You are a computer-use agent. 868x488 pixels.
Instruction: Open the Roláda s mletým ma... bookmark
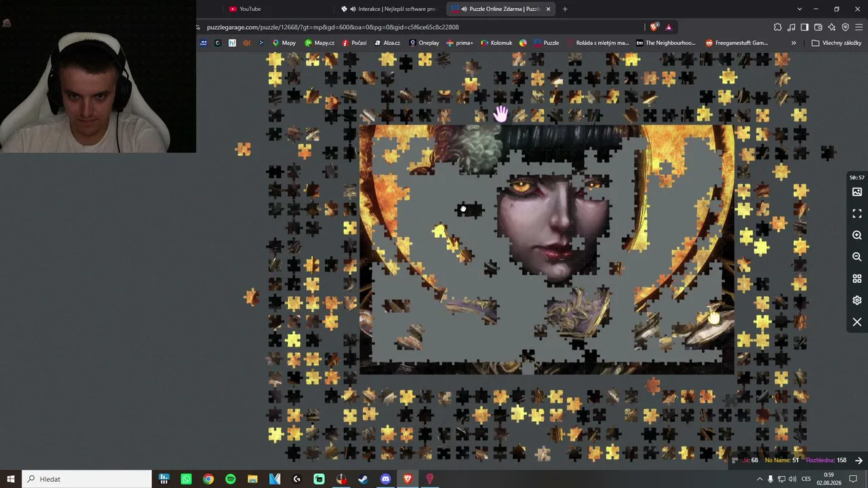click(597, 43)
